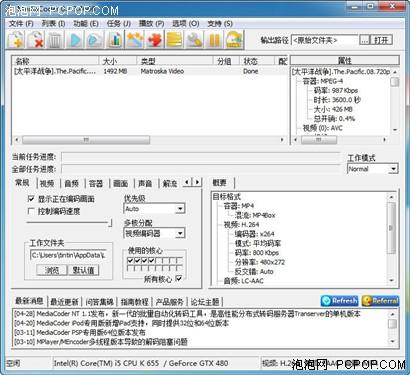Launch the magic wand wizard icon
Screen dimensions: 410x375
pos(134,40)
